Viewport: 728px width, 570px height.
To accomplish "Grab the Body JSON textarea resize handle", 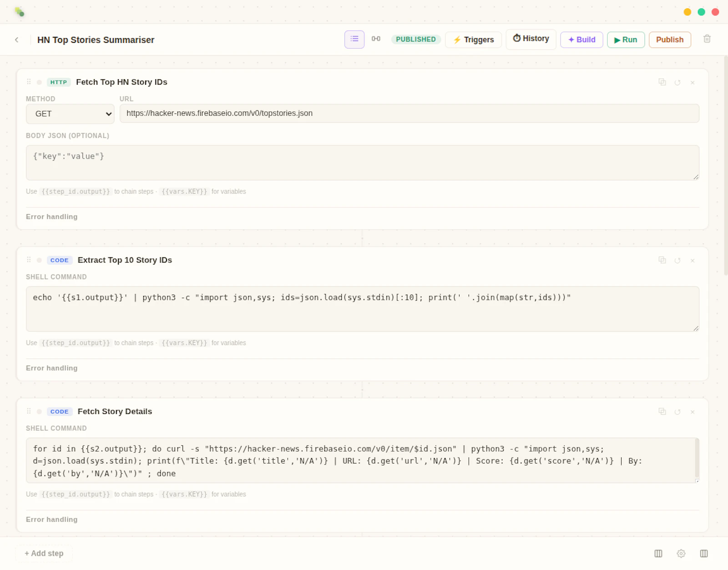I will [x=696, y=177].
